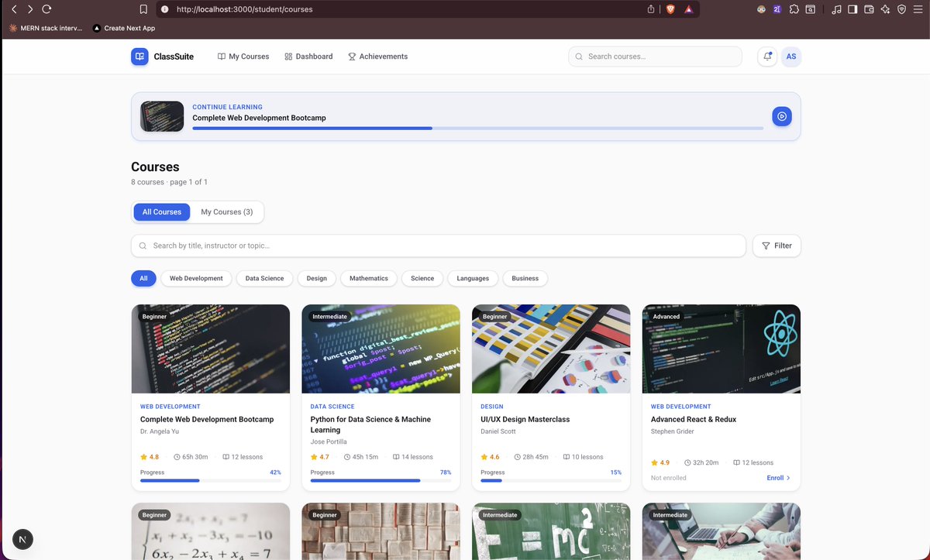This screenshot has height=560, width=930.
Task: Click the Web Development Bootcamp code thumbnail
Action: point(211,349)
